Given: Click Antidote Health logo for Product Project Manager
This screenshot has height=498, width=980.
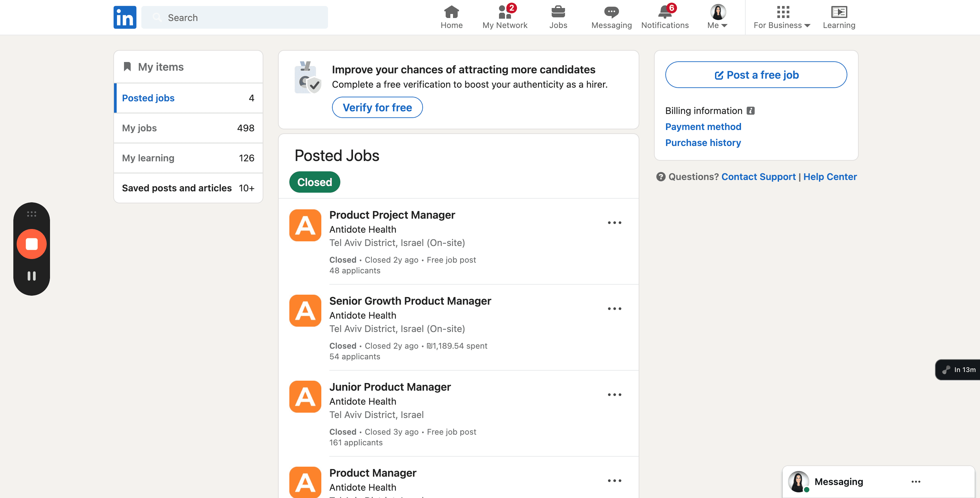Looking at the screenshot, I should tap(305, 225).
